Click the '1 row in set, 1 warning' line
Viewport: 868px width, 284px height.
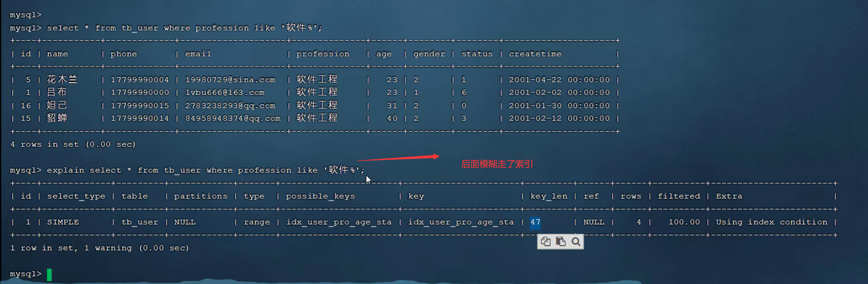coord(99,248)
